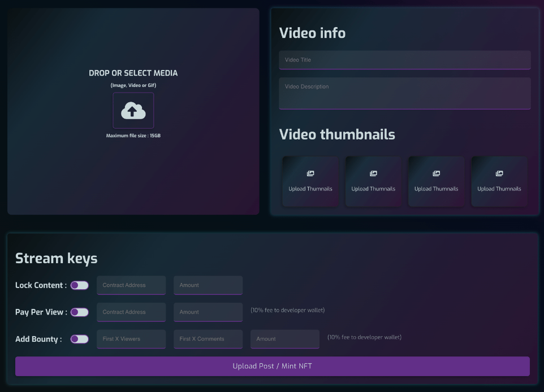Click the (Image, Video or Gif) text
Viewport: 544px width, 392px height.
click(133, 85)
